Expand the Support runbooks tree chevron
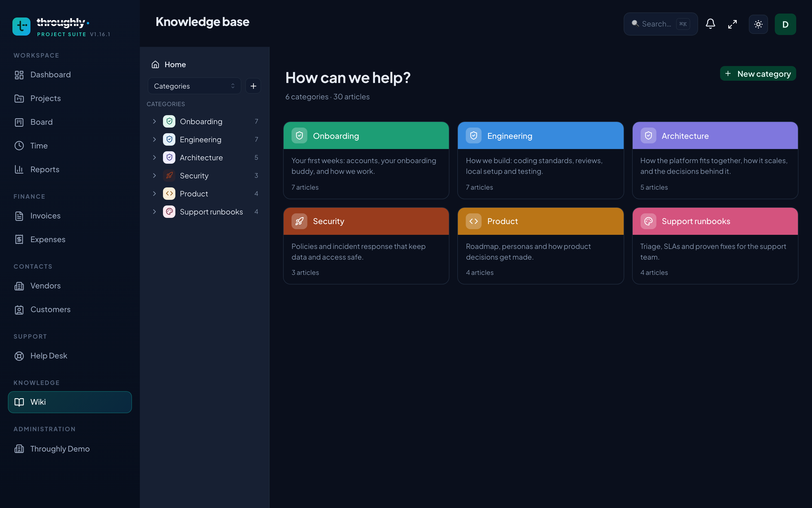812x508 pixels. pos(154,212)
